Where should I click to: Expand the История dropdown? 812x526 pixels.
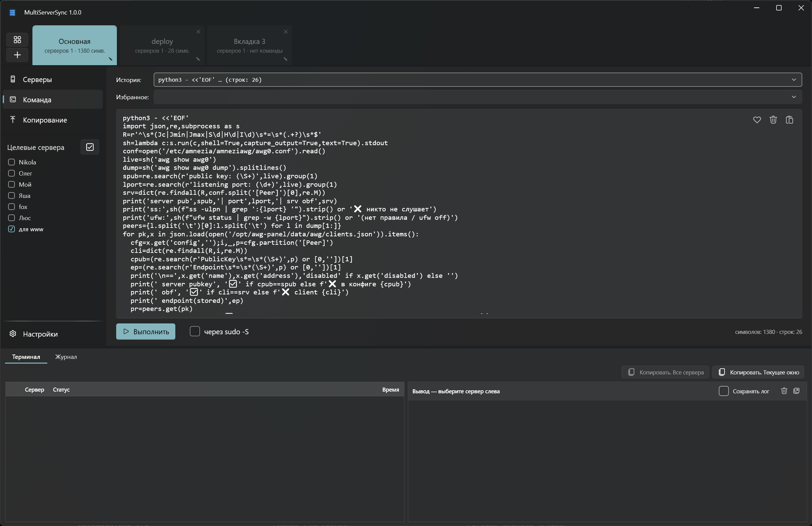(477, 79)
